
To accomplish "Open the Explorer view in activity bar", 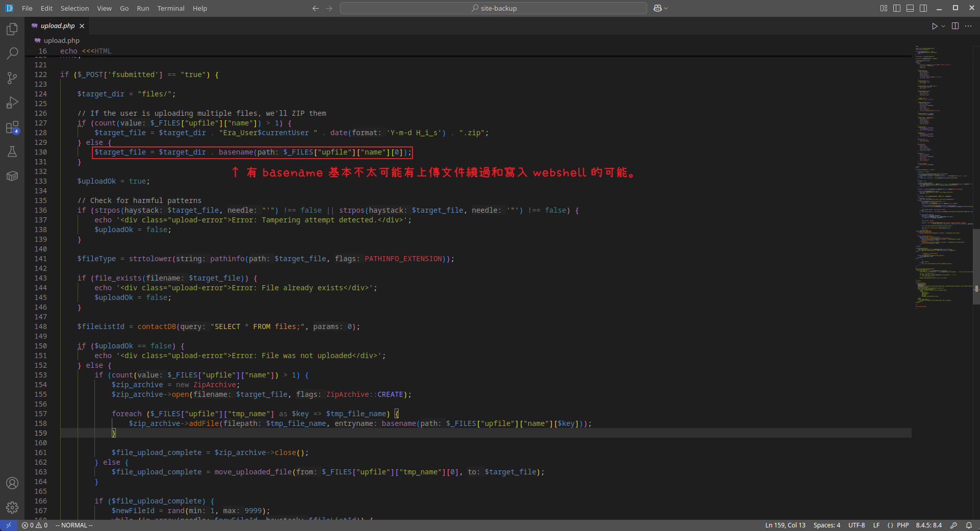I will pos(12,29).
